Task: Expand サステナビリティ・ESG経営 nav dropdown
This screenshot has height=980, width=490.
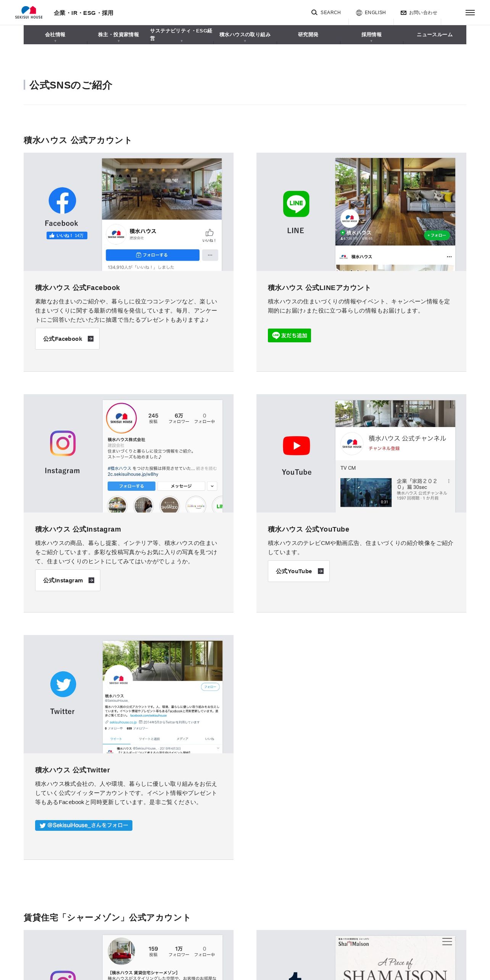Action: pyautogui.click(x=182, y=35)
